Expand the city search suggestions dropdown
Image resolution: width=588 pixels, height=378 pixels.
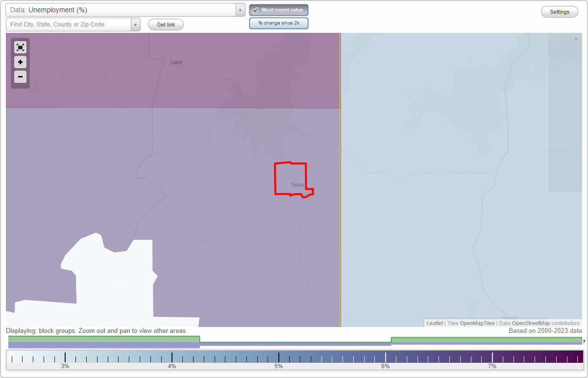pyautogui.click(x=136, y=24)
